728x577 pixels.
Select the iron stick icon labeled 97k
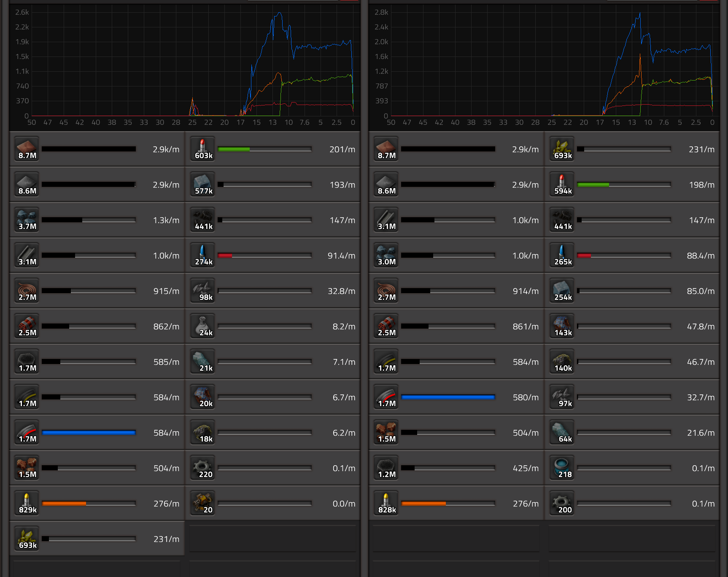tap(562, 397)
